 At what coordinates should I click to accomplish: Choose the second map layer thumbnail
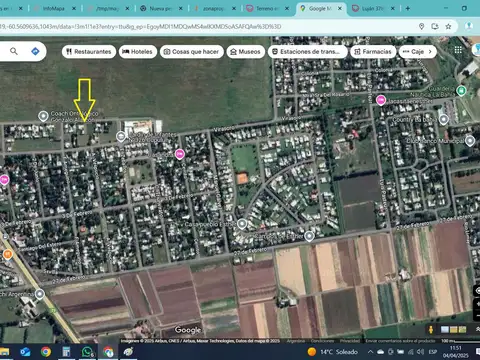453,330
